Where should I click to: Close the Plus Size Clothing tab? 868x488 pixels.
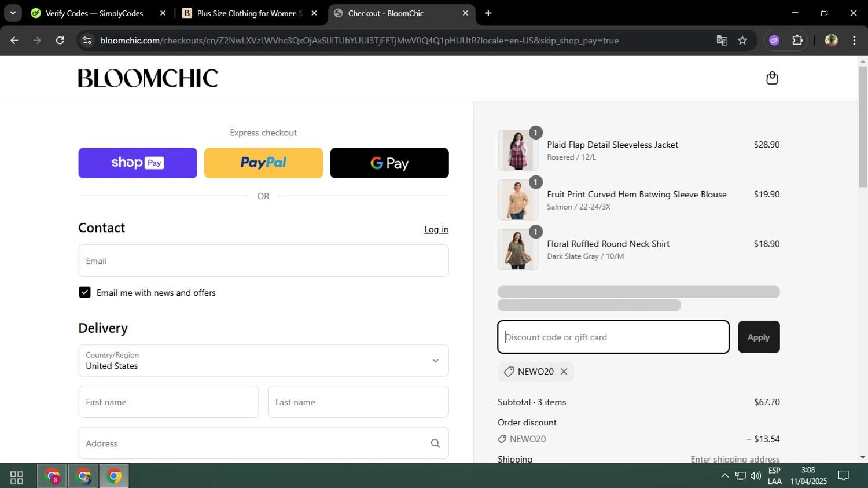[314, 13]
